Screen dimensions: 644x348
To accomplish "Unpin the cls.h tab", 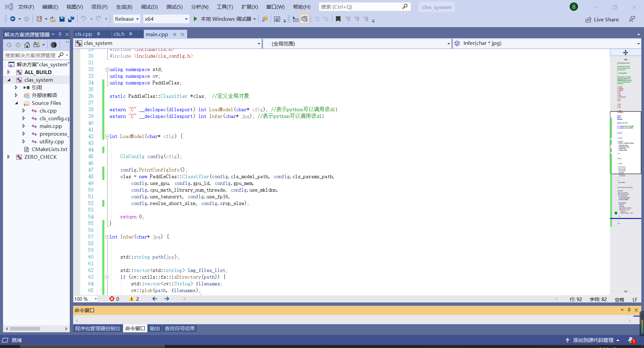I will (130, 33).
